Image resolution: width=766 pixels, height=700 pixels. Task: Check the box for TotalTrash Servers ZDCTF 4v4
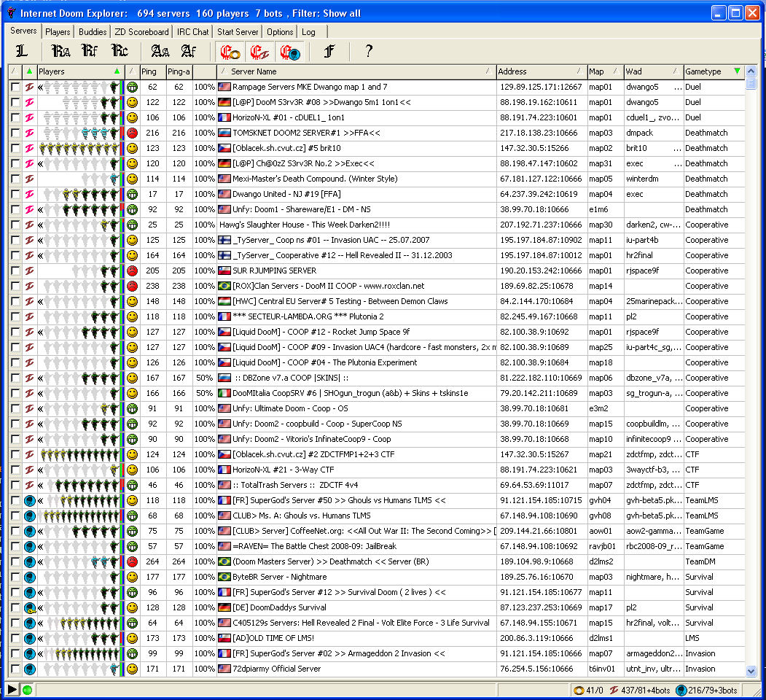[x=15, y=485]
